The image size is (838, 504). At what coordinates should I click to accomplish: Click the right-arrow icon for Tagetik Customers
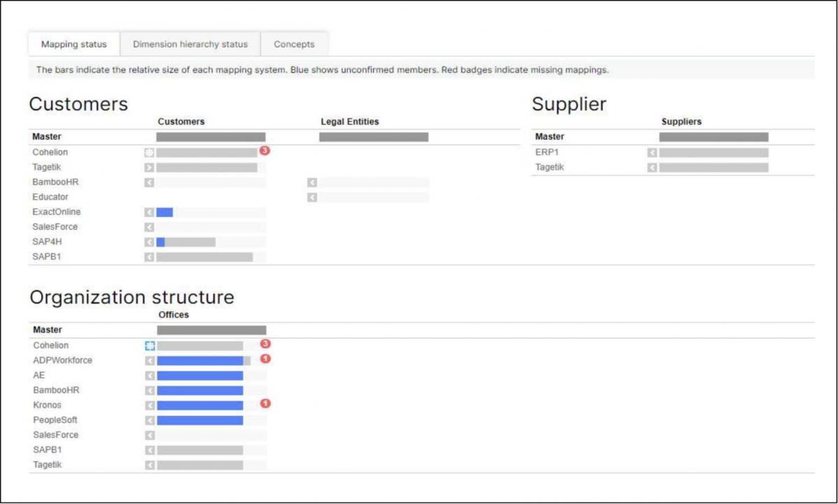[x=149, y=168]
